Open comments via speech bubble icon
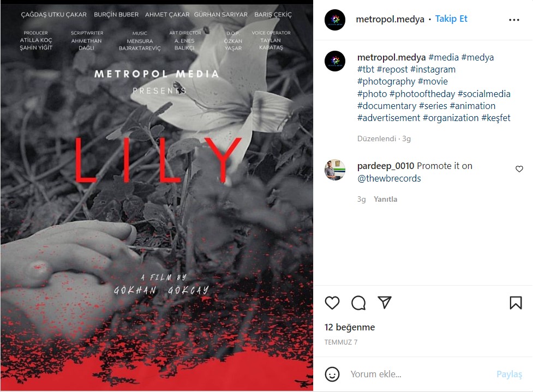The height and width of the screenshot is (392, 533). [x=358, y=303]
